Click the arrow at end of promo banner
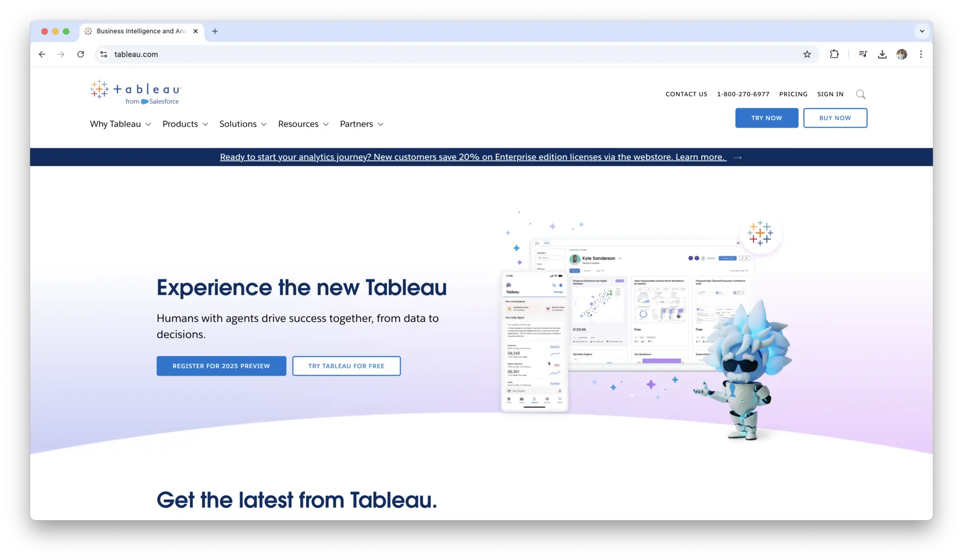 (738, 157)
